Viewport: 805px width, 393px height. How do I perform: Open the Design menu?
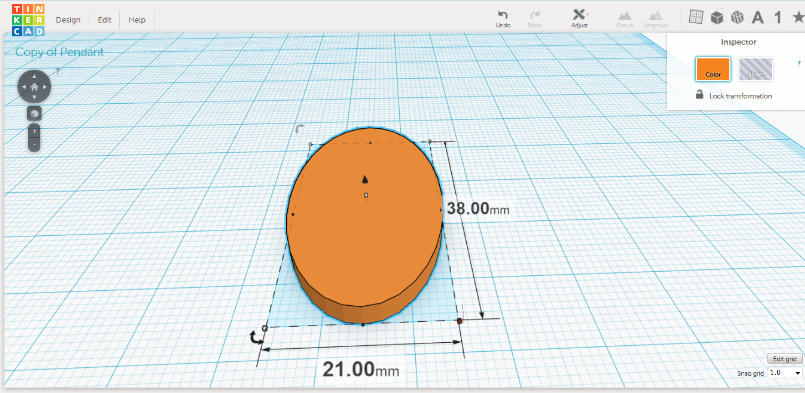point(68,20)
